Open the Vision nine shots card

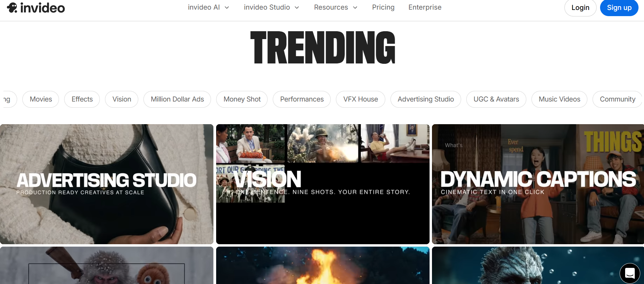click(323, 184)
